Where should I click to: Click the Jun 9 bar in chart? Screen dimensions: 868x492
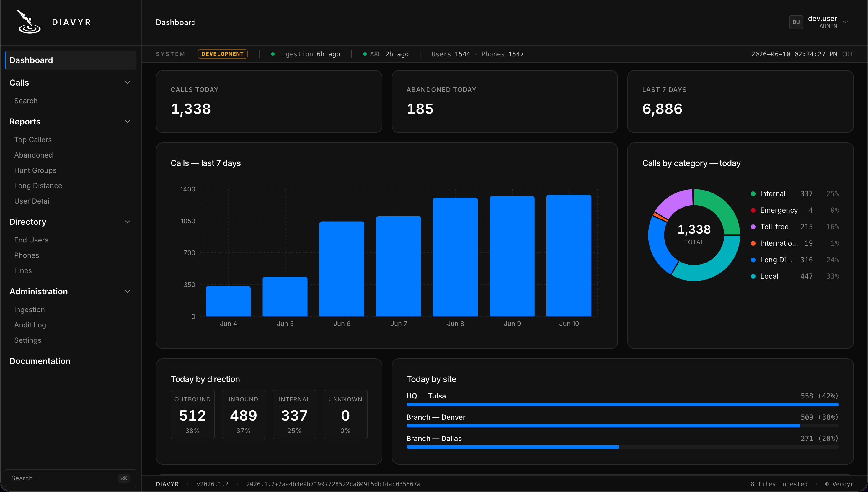512,256
